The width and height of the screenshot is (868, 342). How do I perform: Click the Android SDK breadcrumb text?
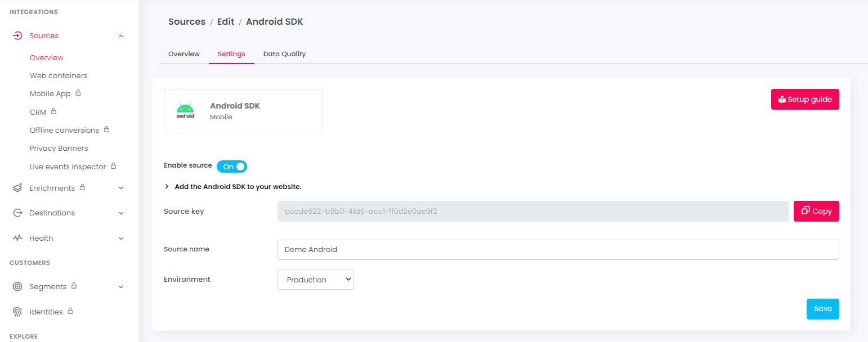tap(275, 21)
